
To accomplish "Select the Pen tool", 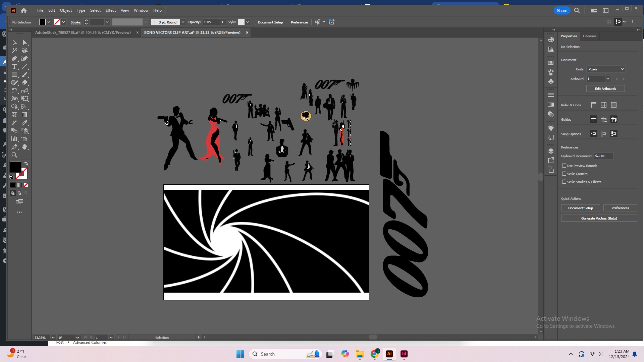I will (14, 59).
